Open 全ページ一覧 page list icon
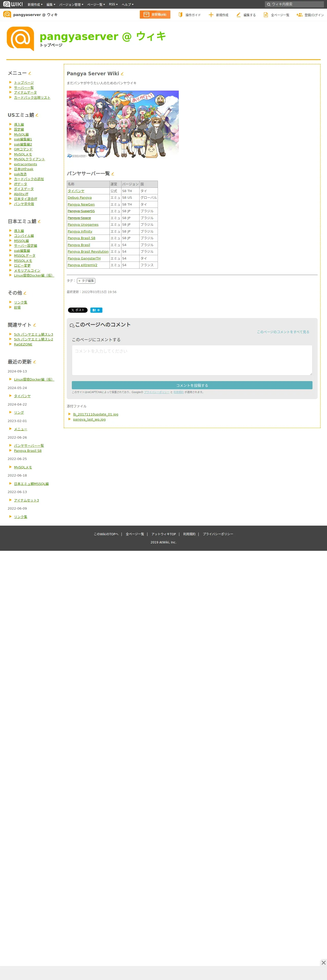This screenshot has width=327, height=980. click(x=266, y=15)
